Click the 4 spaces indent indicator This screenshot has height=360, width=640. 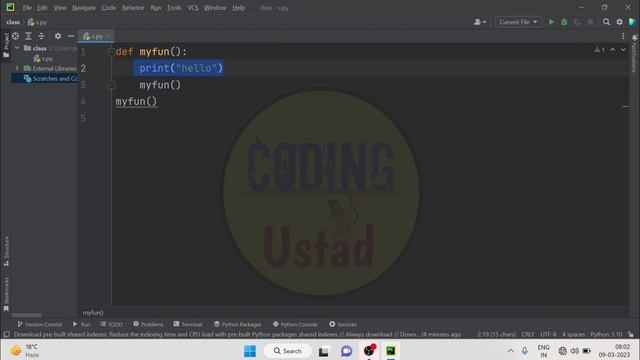(573, 334)
